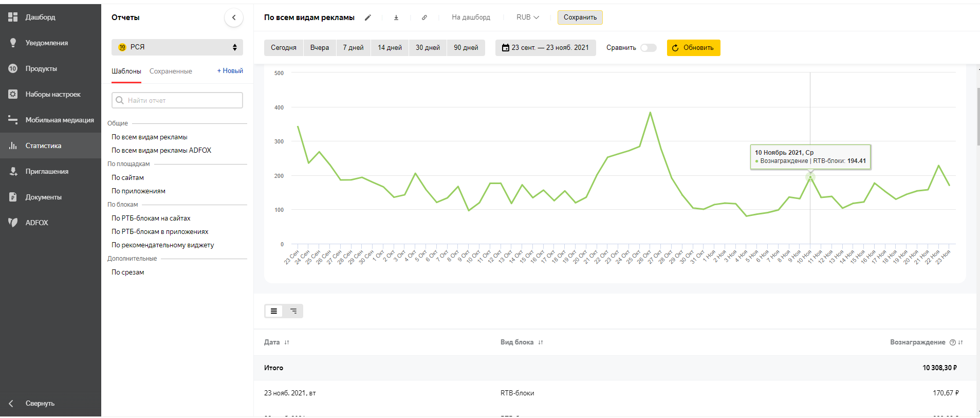Click the search magnifier icon

click(120, 100)
